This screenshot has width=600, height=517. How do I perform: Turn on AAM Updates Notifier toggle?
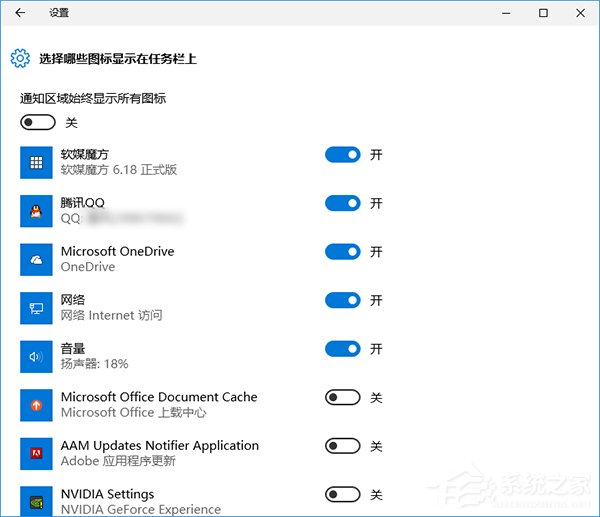point(342,446)
